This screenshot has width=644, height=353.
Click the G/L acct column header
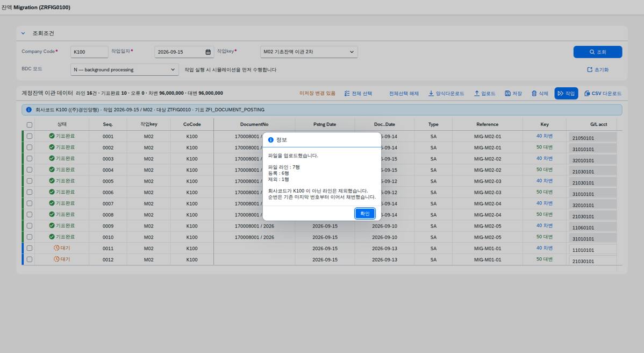pos(598,124)
